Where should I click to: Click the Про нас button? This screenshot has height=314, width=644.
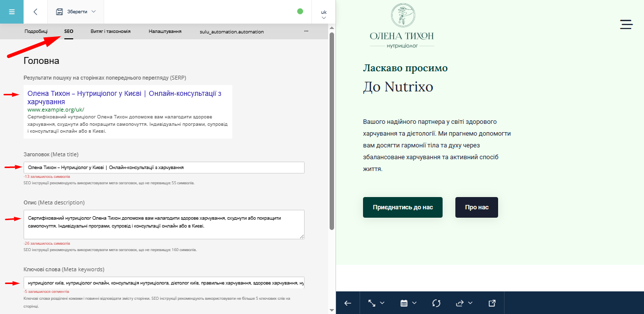click(x=476, y=207)
